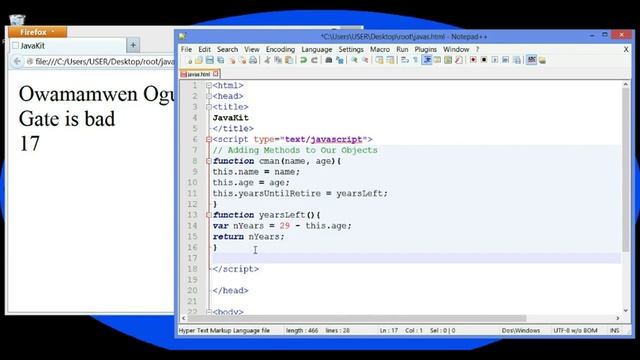Go back using the Firefox back arrow
Viewport: 640px width, 360px height.
click(x=17, y=62)
